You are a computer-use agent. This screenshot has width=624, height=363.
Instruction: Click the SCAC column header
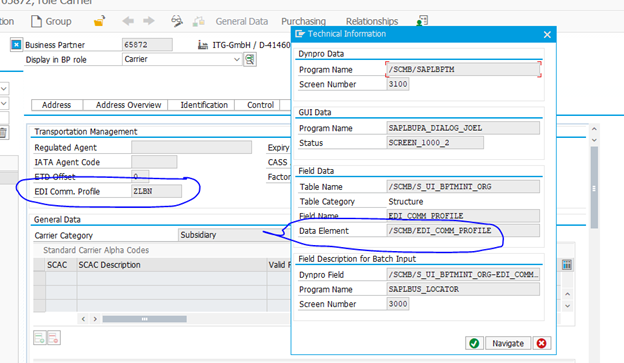click(x=60, y=265)
